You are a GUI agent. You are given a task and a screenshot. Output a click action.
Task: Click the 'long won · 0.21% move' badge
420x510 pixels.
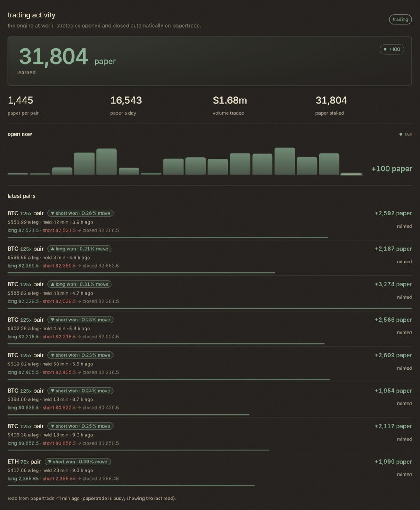[79, 249]
